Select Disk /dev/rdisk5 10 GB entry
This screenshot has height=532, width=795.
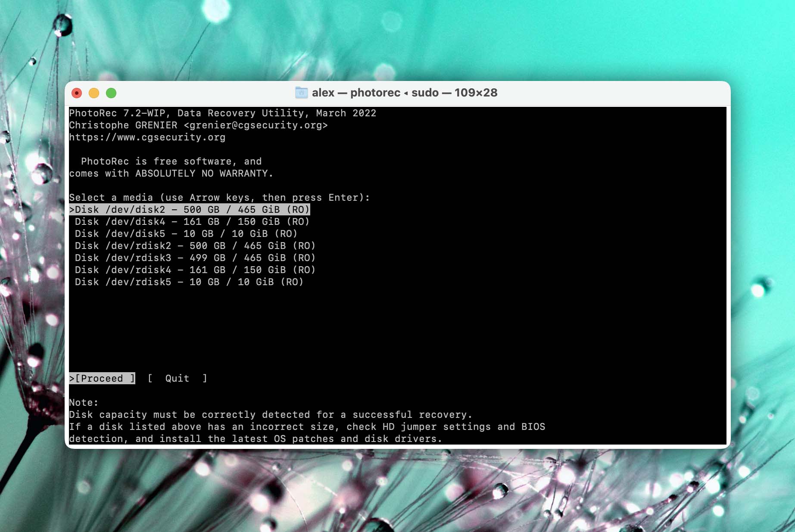[x=189, y=282]
